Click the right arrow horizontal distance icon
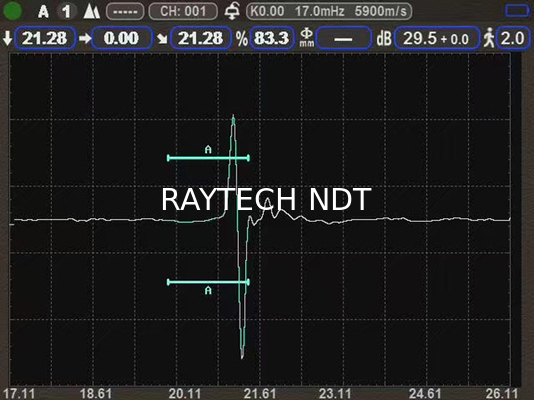Image resolution: width=534 pixels, height=400 pixels. [85, 38]
